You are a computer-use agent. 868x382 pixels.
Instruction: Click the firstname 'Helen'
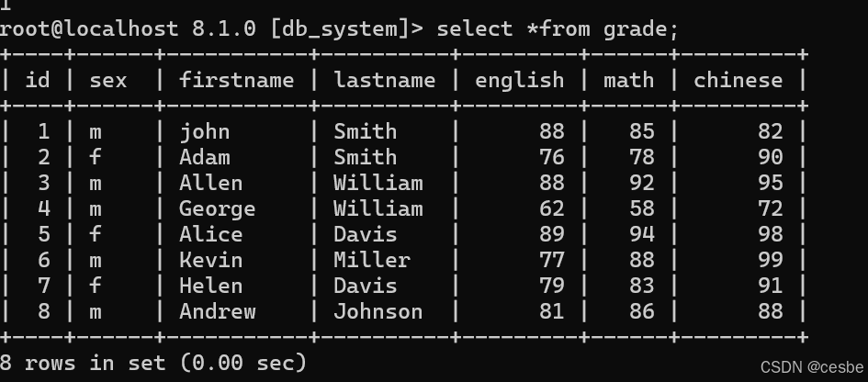coord(211,286)
